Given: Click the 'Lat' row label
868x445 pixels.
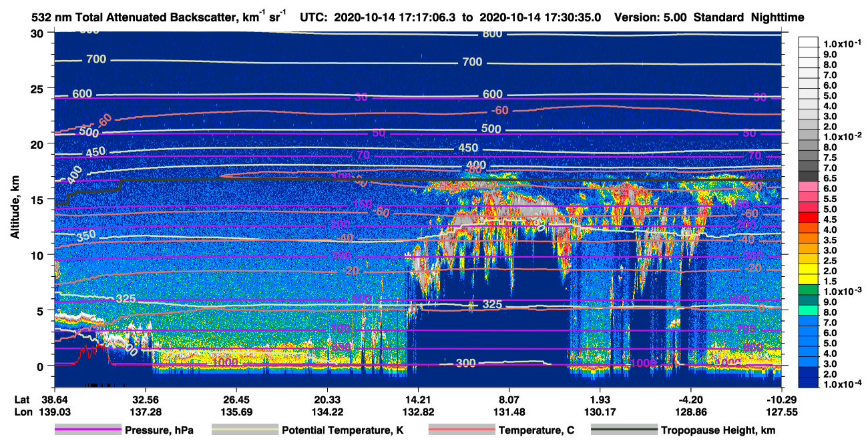Looking at the screenshot, I should [x=21, y=399].
